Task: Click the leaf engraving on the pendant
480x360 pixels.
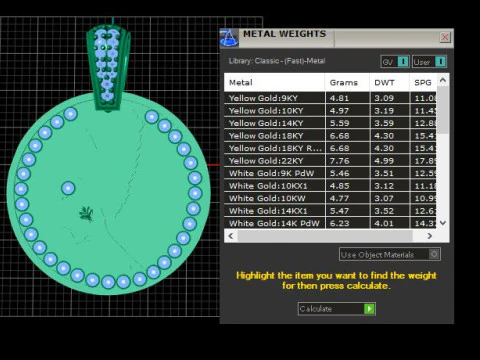Action: pyautogui.click(x=86, y=214)
